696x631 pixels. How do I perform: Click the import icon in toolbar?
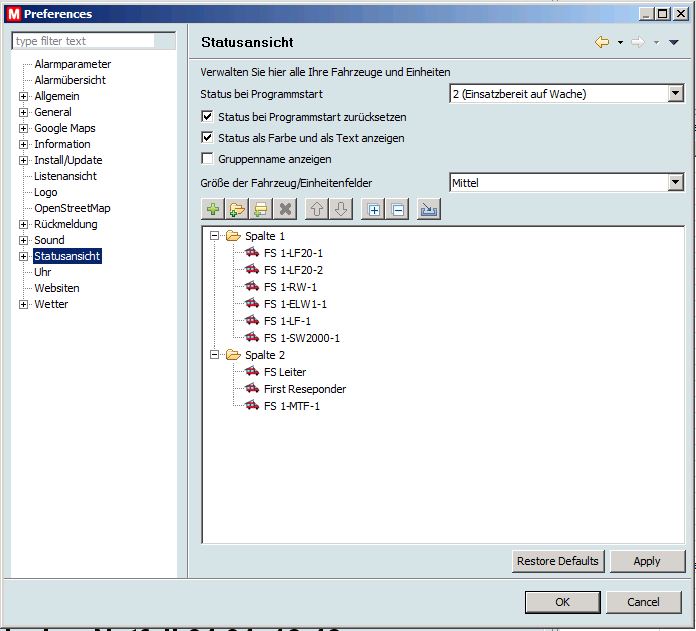429,210
